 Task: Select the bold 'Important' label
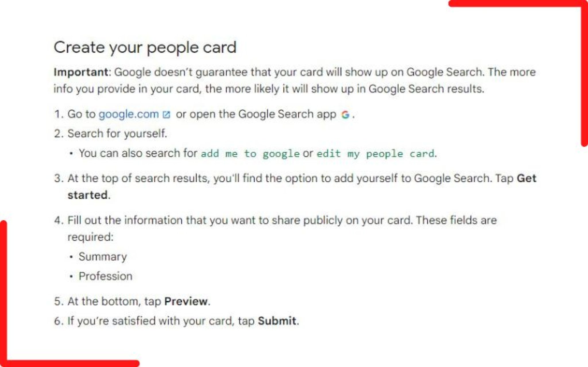81,72
